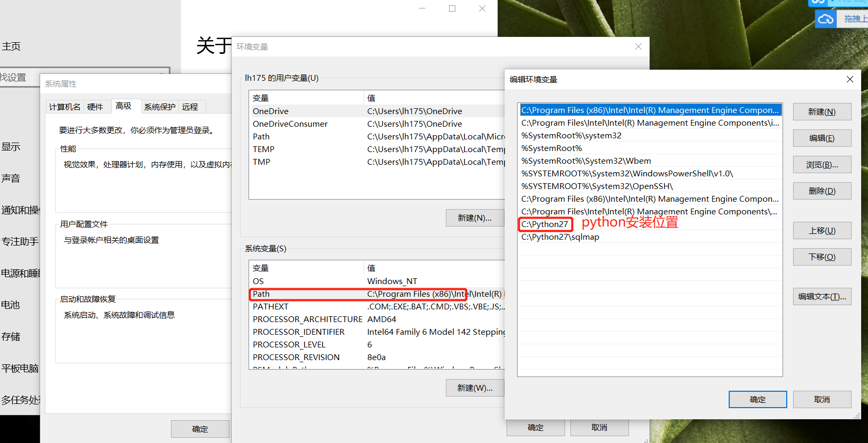This screenshot has height=443, width=868.
Task: Switch to the 系统保护 tab
Action: (x=160, y=107)
